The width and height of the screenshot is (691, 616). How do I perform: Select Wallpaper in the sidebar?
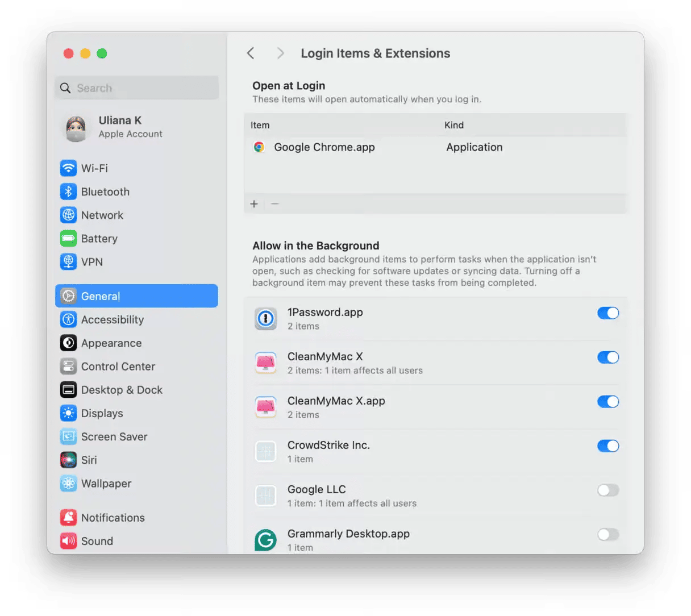(x=136, y=483)
